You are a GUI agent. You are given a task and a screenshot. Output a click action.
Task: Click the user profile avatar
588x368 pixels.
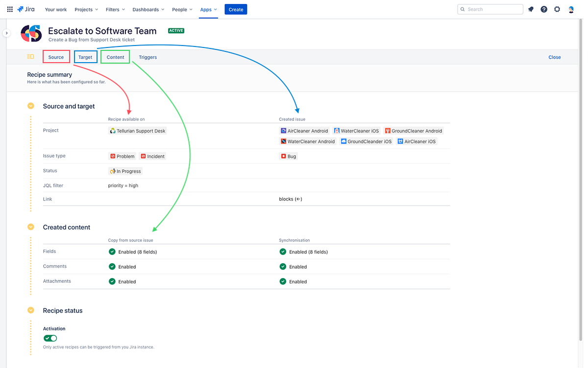(x=571, y=9)
